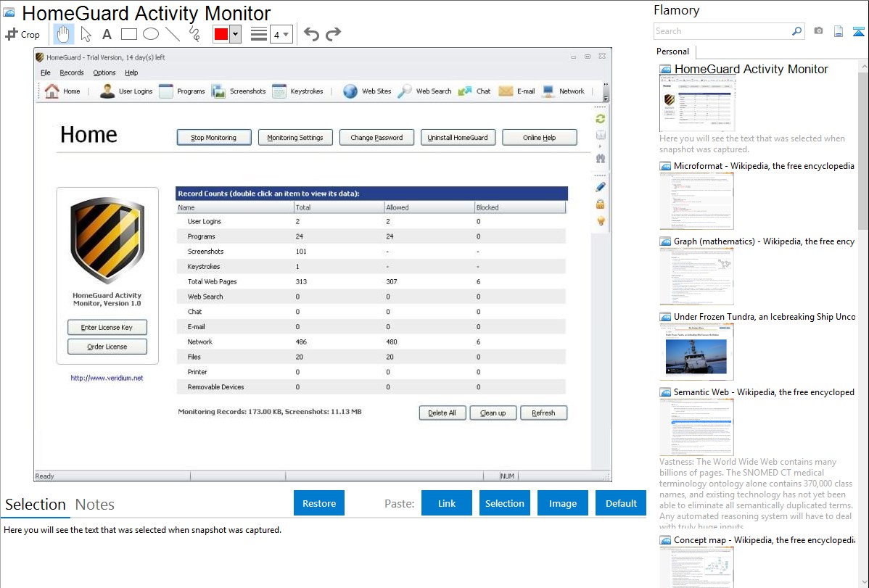Click the red color swatch
The width and height of the screenshot is (869, 588).
click(x=221, y=34)
